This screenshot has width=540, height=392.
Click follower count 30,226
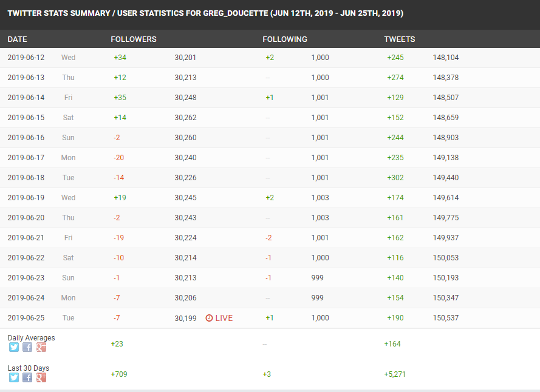click(x=185, y=178)
